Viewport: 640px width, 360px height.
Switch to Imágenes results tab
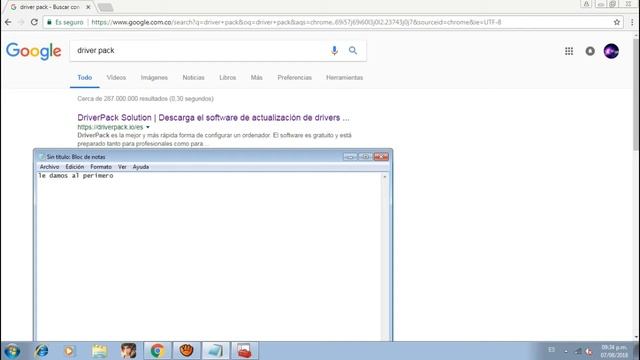coord(154,78)
